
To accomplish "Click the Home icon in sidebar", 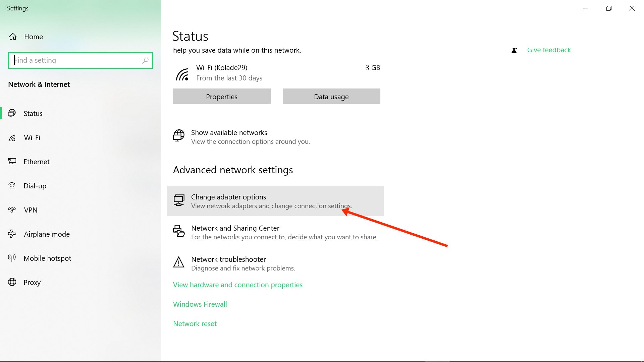I will click(x=13, y=37).
